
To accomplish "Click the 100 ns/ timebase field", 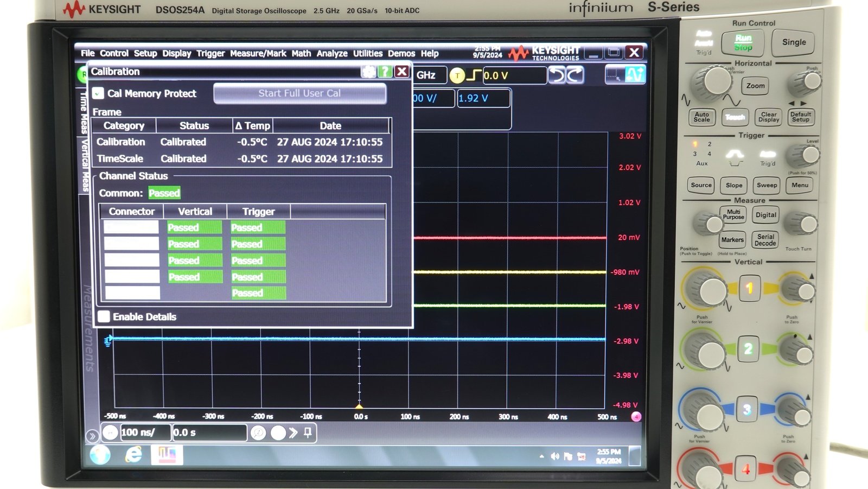I will click(145, 433).
